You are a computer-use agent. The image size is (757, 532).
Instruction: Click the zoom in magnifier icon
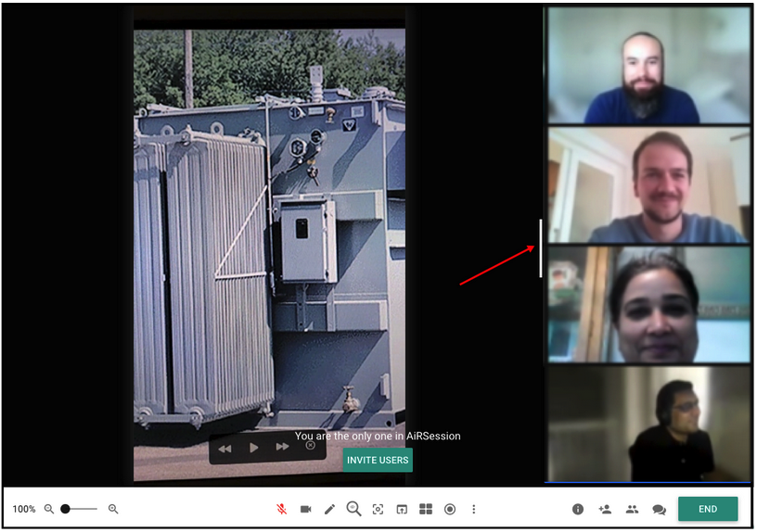113,509
